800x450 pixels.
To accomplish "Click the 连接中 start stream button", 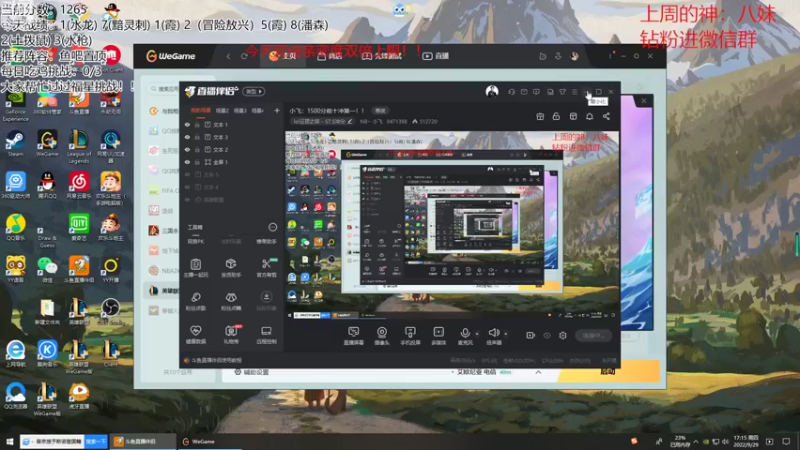I will (x=594, y=335).
